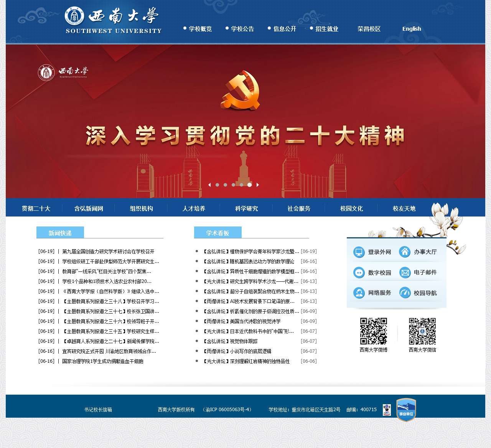Open 主题教育系列报道之三十六 article
This screenshot has width=491, height=448.
110,321
